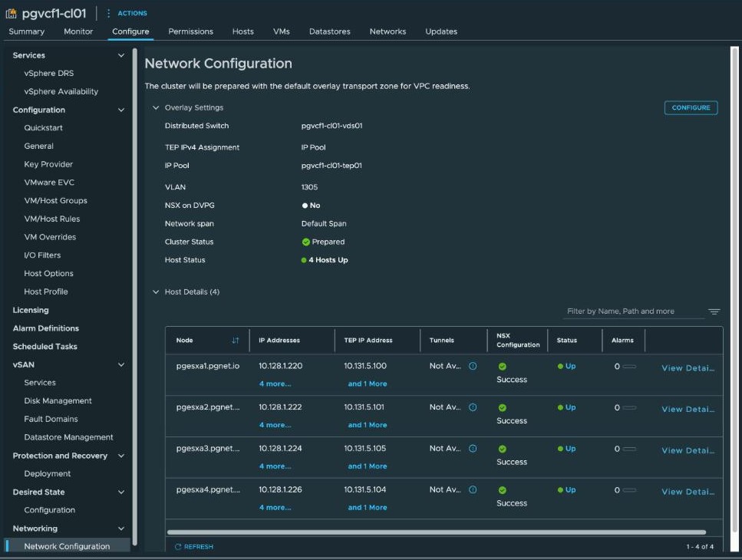Open Scheduled Tasks
Viewport: 742px width, 560px height.
coord(45,346)
